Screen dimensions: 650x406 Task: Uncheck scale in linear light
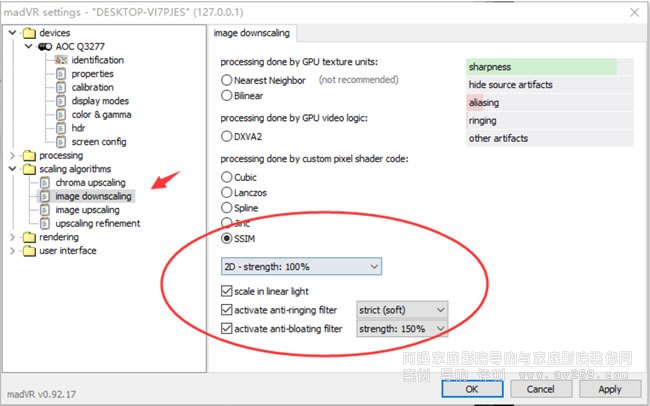pyautogui.click(x=226, y=291)
